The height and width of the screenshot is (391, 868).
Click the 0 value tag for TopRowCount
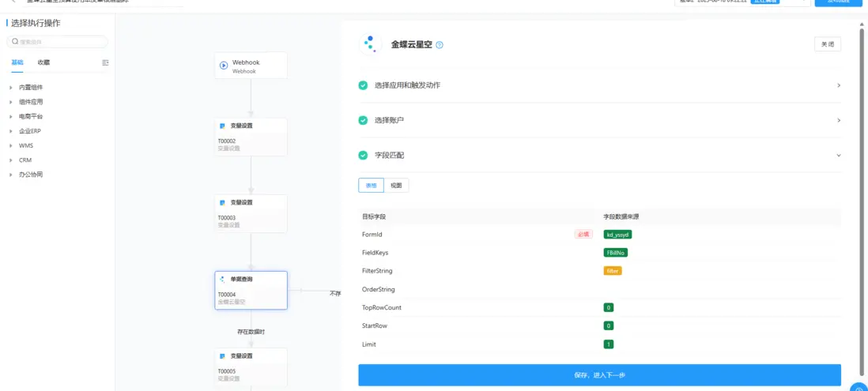609,307
